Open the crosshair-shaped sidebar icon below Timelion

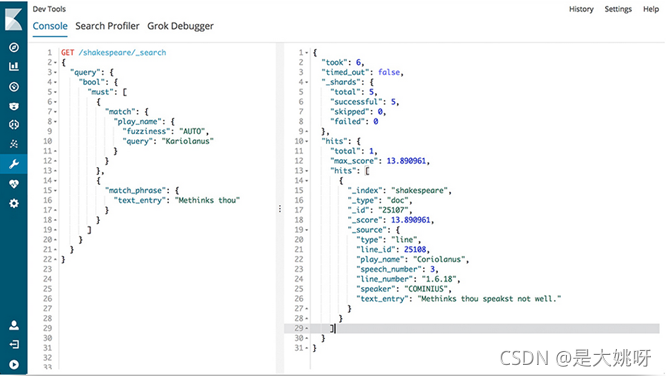point(14,124)
